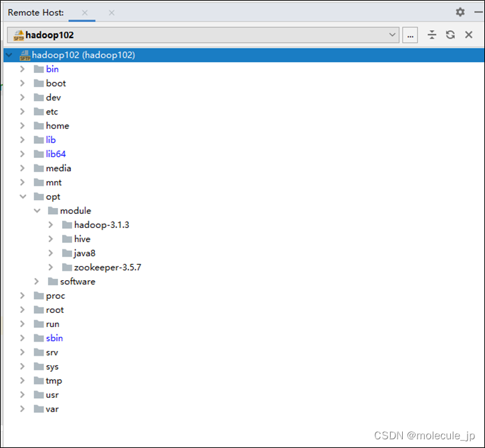485x448 pixels.
Task: Collapse the opt folder
Action: pos(23,197)
